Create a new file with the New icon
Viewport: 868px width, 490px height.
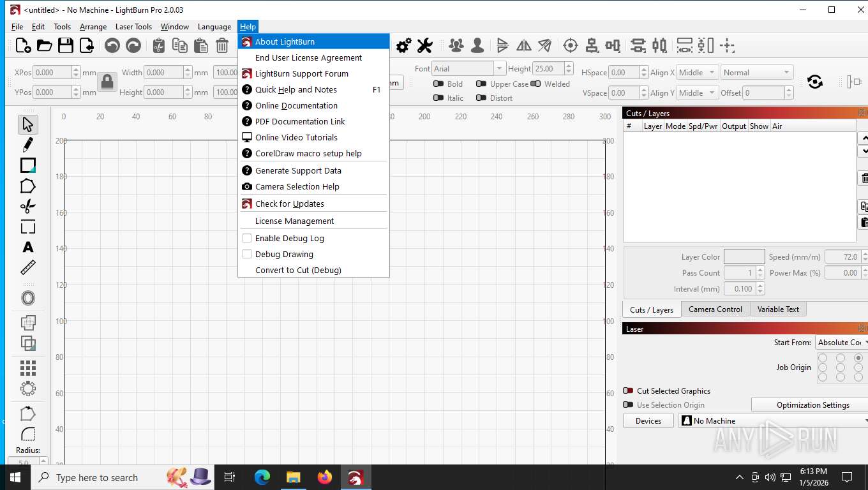point(23,45)
